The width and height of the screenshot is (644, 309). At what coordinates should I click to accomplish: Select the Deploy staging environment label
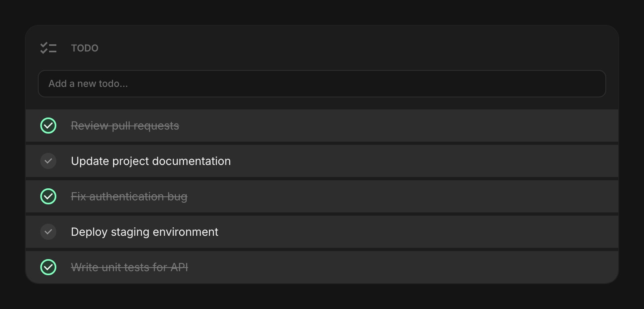point(144,232)
